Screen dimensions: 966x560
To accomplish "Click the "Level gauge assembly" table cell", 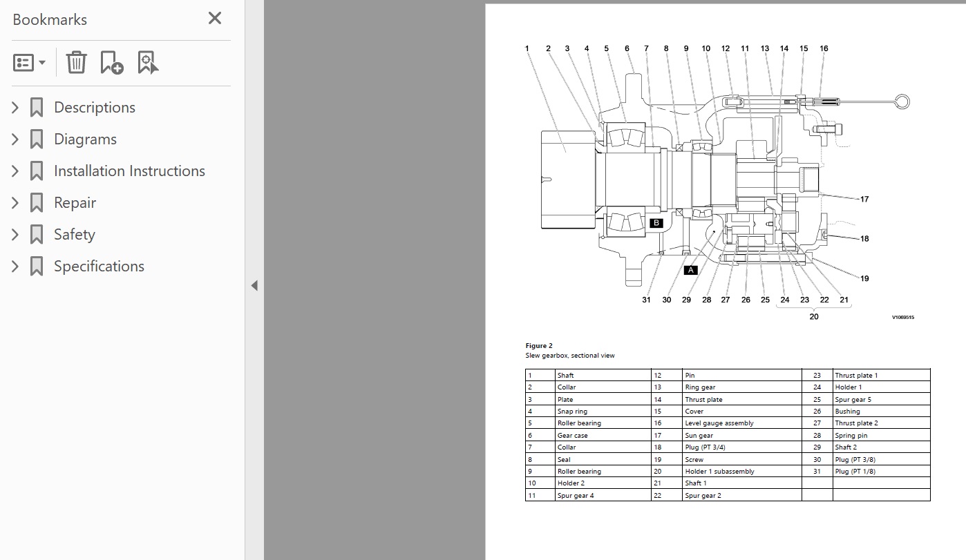I will (x=741, y=423).
